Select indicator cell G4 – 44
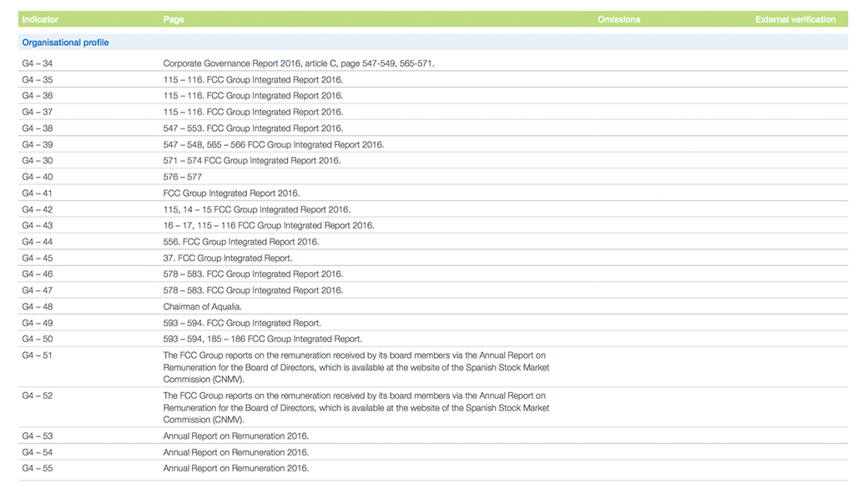 click(x=37, y=242)
